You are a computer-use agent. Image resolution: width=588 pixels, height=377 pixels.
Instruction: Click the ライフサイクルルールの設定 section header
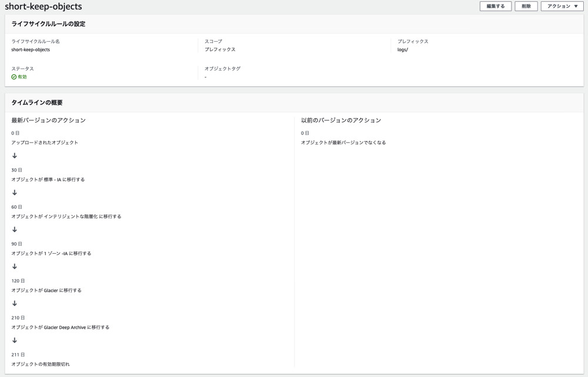coord(48,24)
